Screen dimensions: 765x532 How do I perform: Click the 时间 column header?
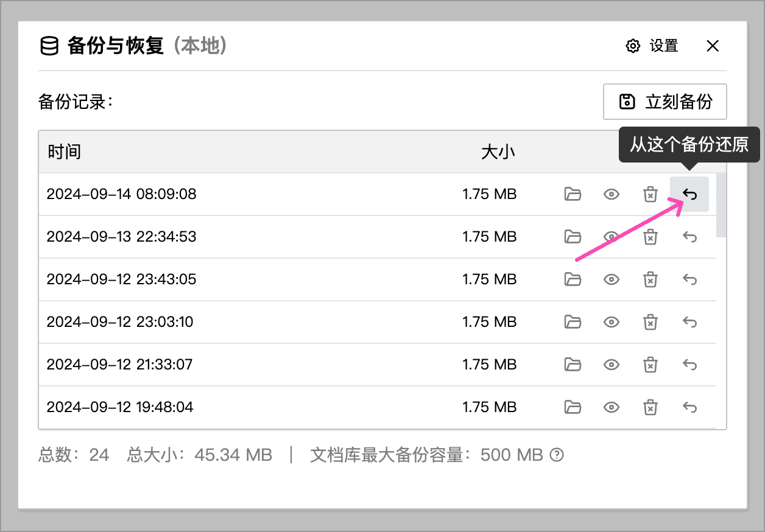coord(64,152)
